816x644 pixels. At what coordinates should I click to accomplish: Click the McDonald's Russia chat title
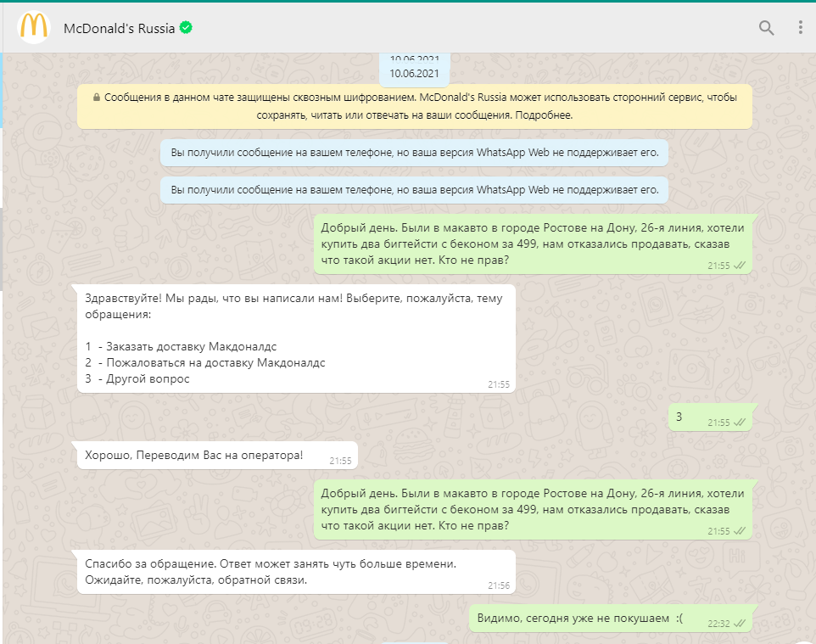(119, 29)
